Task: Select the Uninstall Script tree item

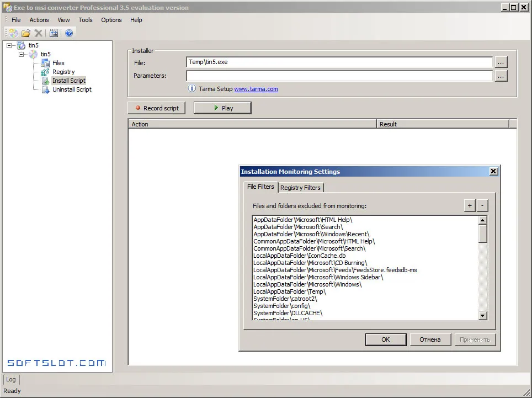Action: (72, 89)
